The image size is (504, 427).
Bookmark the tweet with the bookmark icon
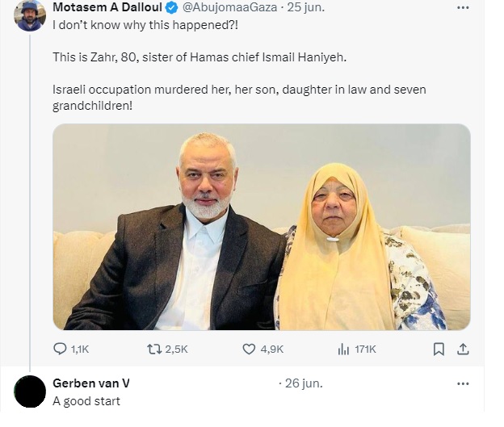click(439, 349)
